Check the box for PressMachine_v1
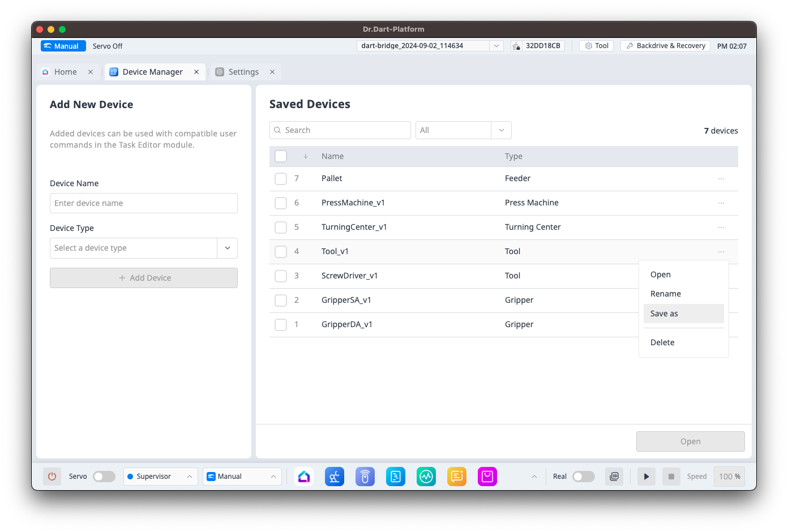Screen dimensions: 788x532 pos(281,203)
